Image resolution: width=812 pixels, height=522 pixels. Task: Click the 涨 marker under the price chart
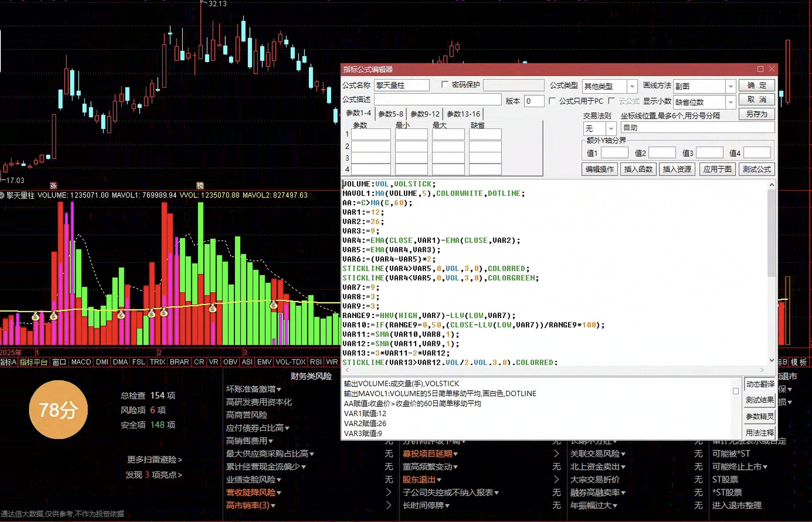pos(53,185)
